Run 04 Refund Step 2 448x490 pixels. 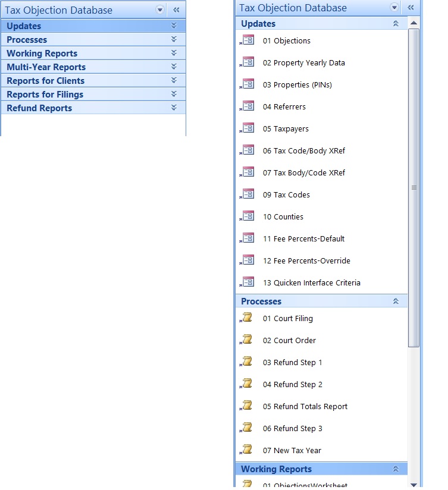[292, 384]
